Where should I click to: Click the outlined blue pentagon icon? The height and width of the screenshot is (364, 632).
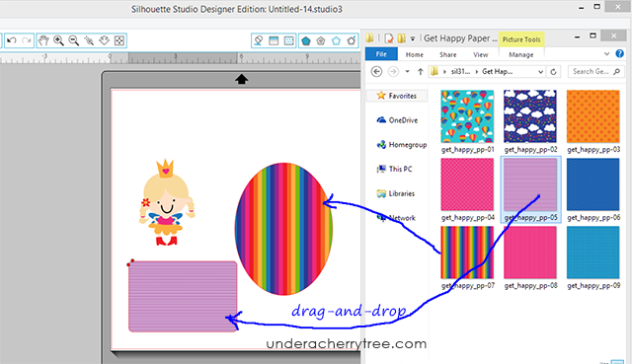point(336,40)
